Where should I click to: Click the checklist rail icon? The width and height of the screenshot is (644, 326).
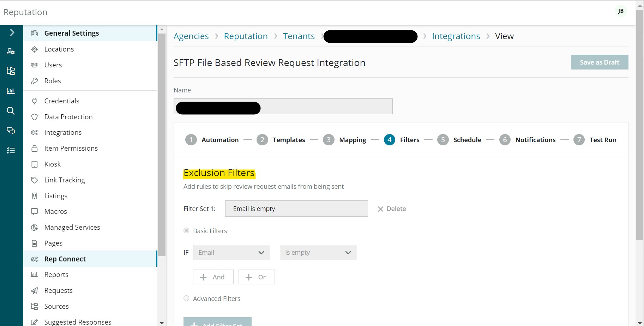pos(11,150)
